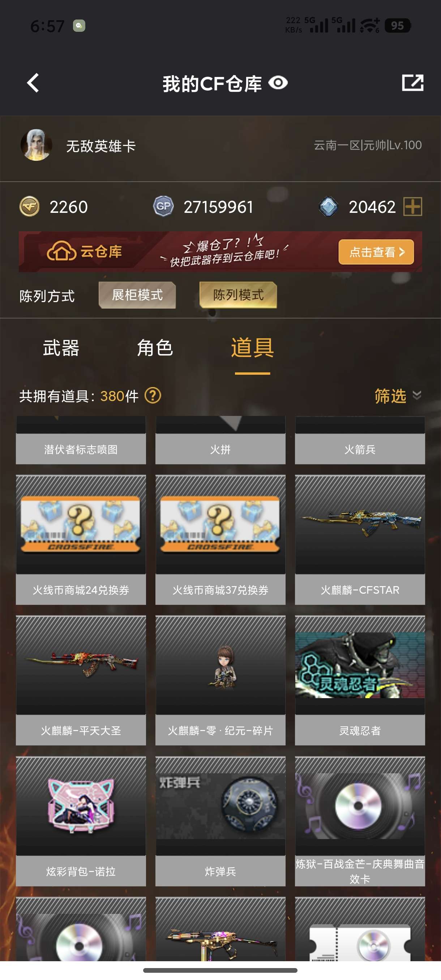Image resolution: width=441 pixels, height=980 pixels.
Task: Open the 火麒麟-CFSTAR item thumbnail
Action: 360,525
